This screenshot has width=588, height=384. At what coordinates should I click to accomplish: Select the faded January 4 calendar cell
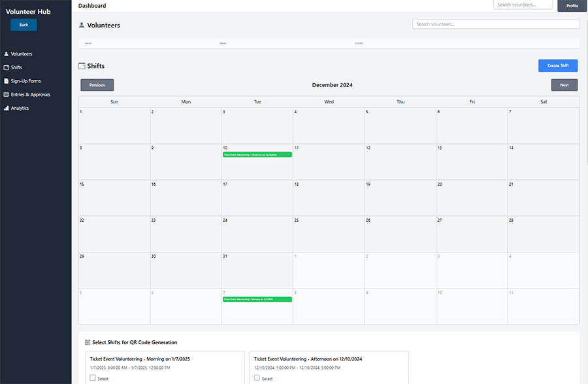(544, 270)
